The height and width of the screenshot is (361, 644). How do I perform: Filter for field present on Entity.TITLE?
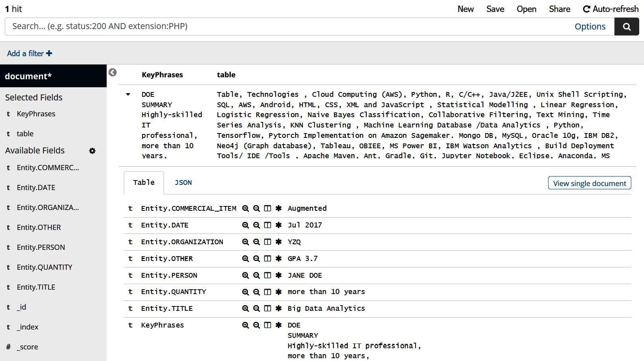click(x=279, y=308)
